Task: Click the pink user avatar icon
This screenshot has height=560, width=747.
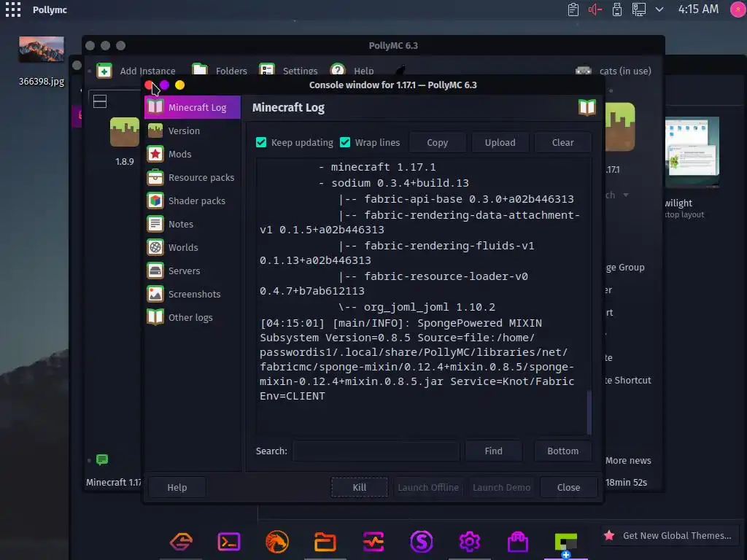Action: click(x=738, y=9)
